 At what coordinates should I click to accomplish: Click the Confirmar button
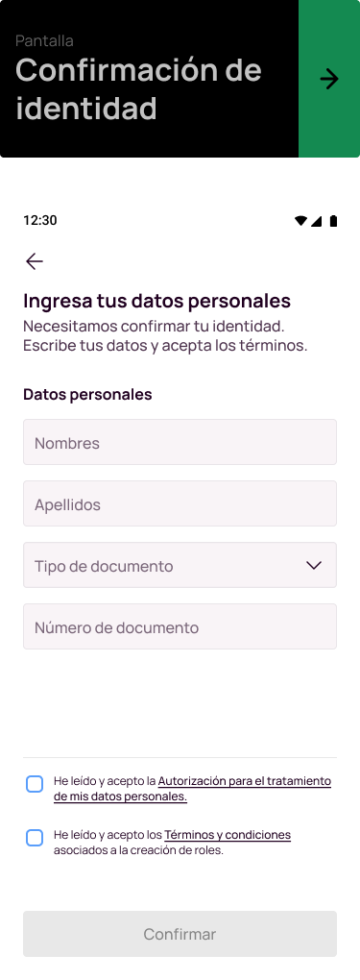point(180,934)
